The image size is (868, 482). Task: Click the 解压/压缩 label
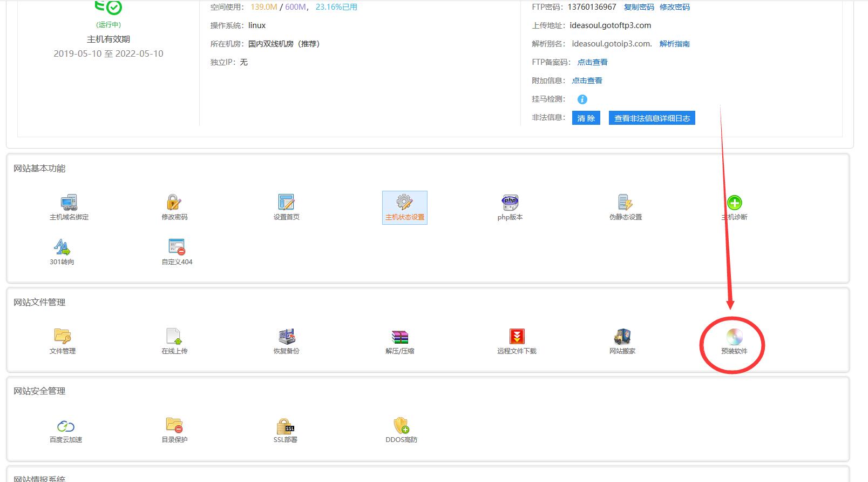click(400, 351)
